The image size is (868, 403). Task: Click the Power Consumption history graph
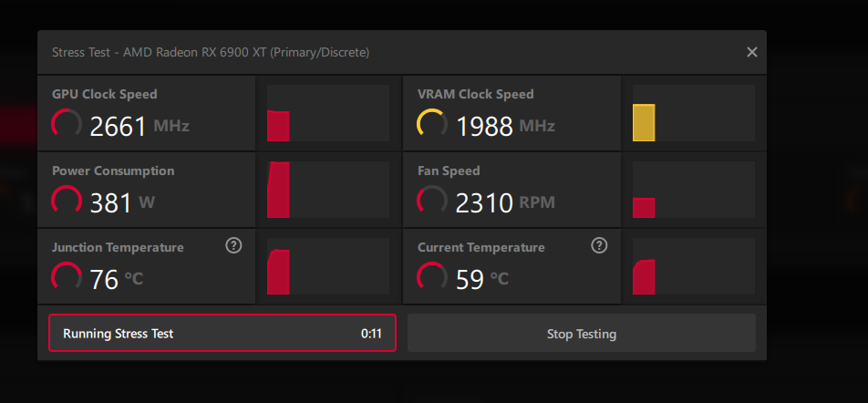click(x=328, y=190)
